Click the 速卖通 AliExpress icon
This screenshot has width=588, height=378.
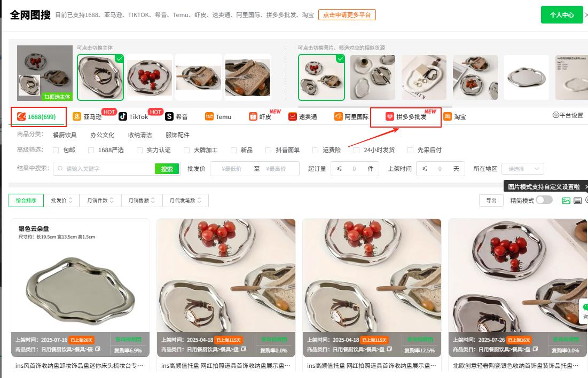tap(293, 116)
